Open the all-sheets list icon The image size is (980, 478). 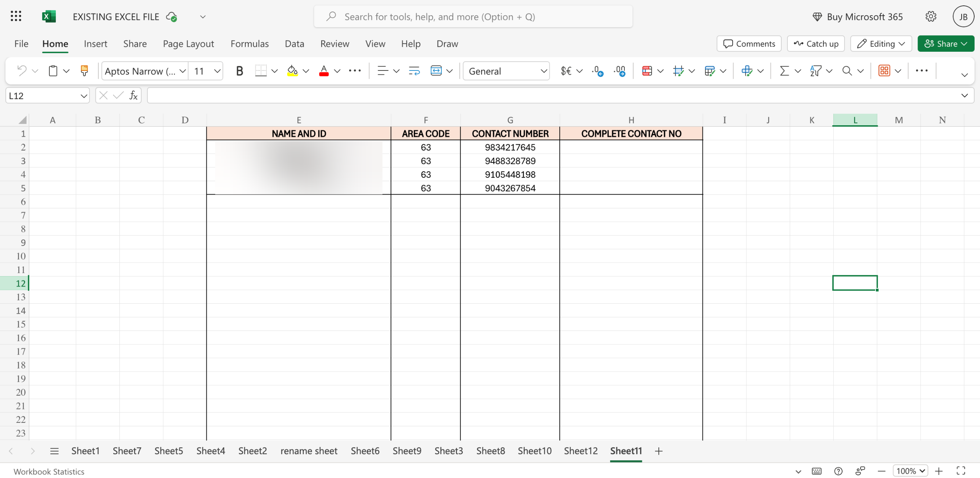[x=54, y=451]
